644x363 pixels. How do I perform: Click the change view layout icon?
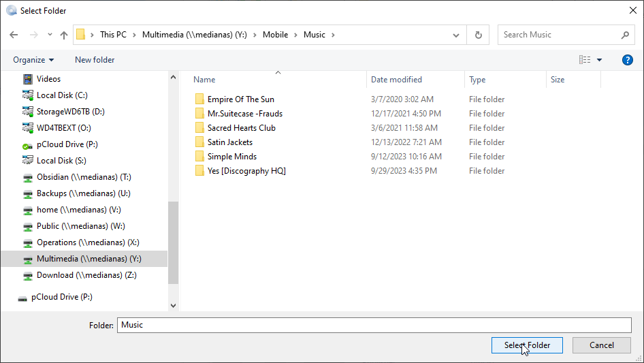coord(585,60)
